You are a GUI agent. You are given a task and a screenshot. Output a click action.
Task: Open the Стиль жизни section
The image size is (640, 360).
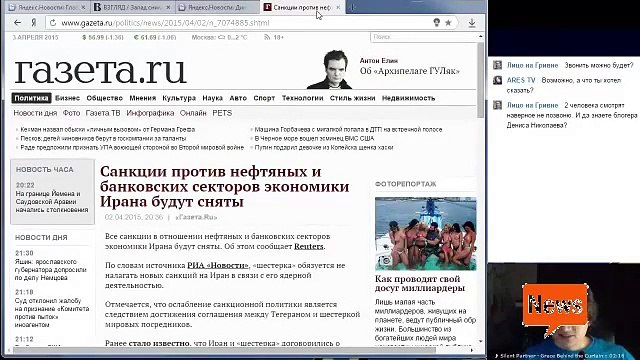coord(352,98)
